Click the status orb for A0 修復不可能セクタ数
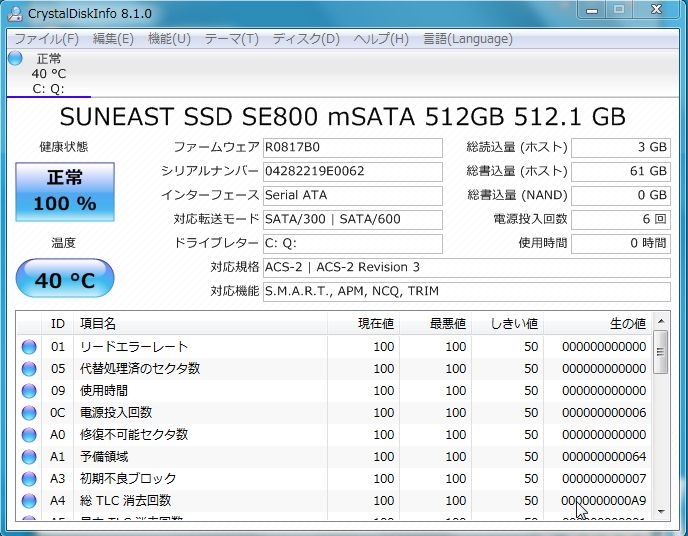688x536 pixels. tap(29, 435)
